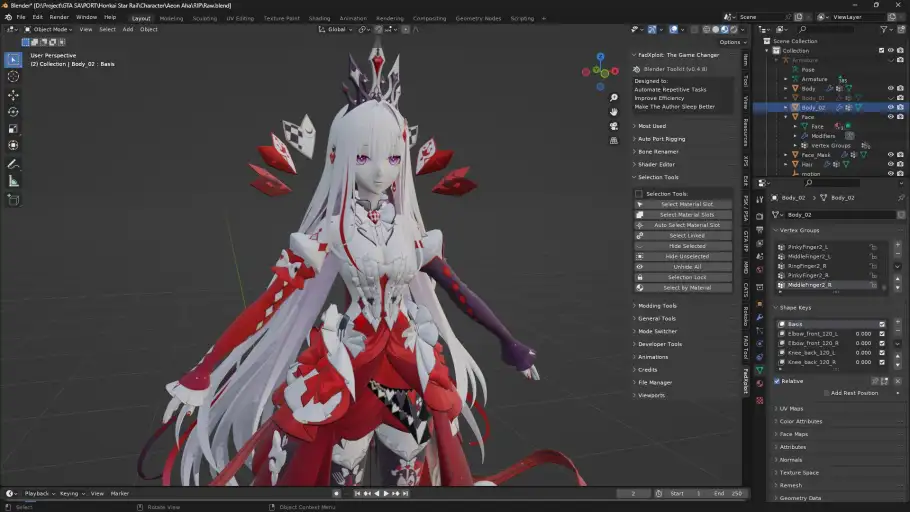Screen dimensions: 910x512
Task: Switch to the UV Editing workspace tab
Action: [240, 18]
